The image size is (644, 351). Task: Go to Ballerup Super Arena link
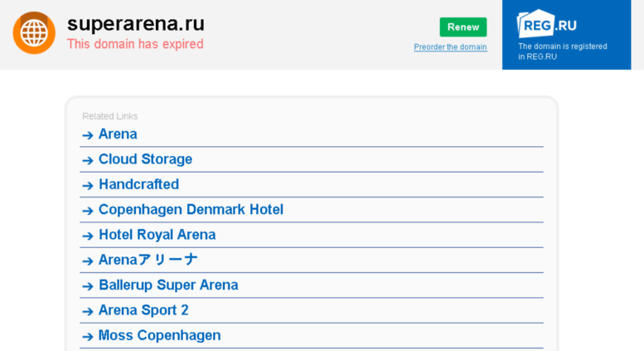click(x=168, y=285)
